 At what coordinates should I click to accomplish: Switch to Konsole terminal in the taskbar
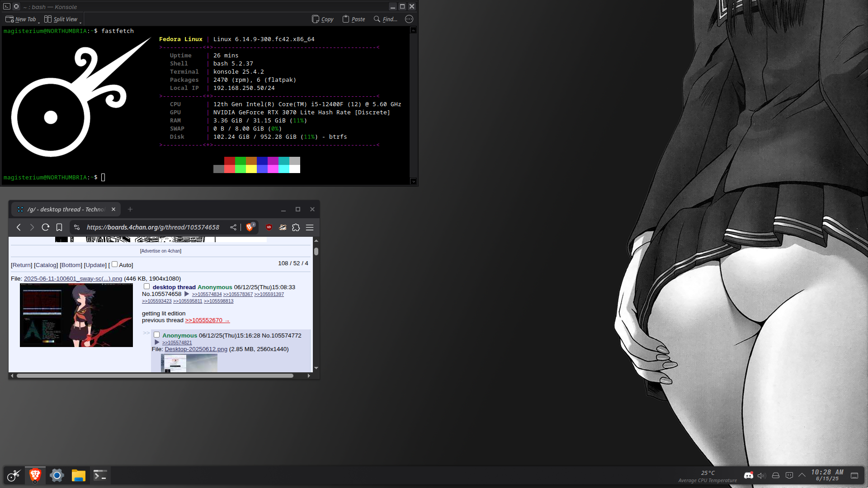click(100, 475)
